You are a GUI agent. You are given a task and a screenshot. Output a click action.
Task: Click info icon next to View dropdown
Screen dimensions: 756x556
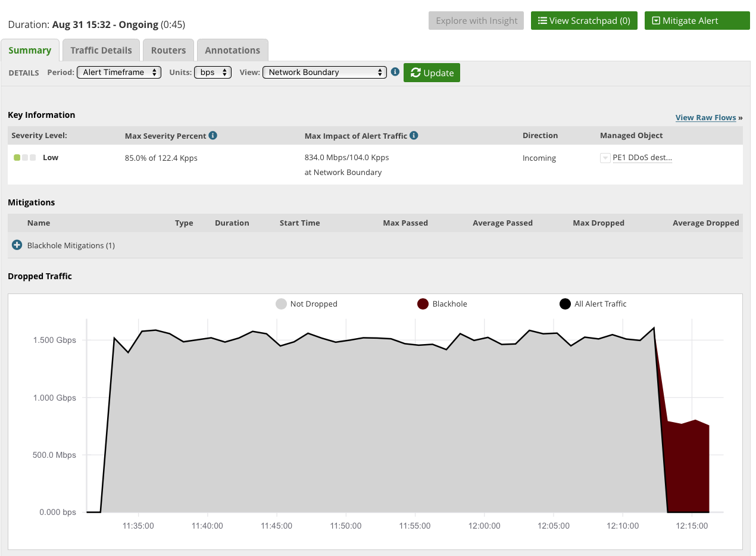click(x=395, y=72)
